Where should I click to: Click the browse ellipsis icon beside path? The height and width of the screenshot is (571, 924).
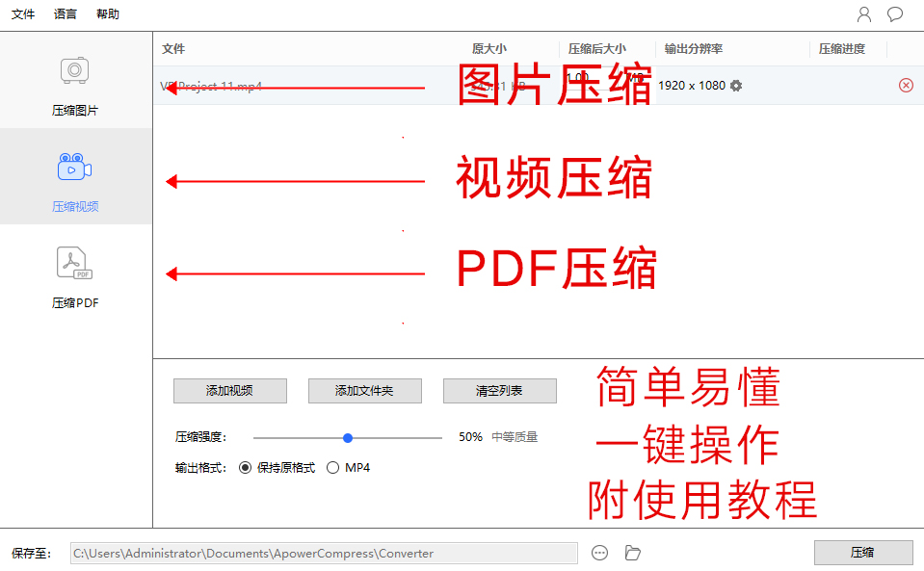tap(600, 554)
